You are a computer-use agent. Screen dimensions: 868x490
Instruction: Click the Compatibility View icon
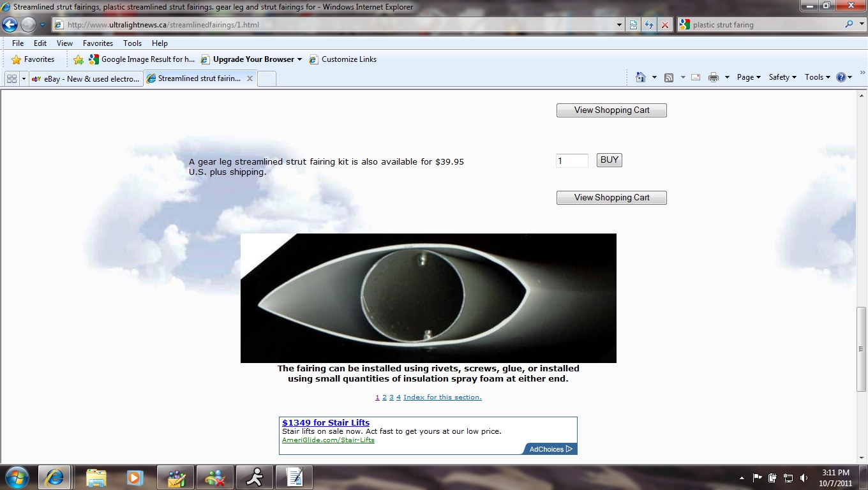[x=633, y=25]
